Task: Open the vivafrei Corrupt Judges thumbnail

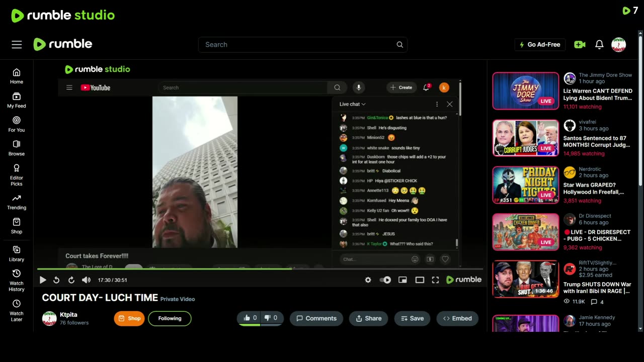Action: point(526,138)
